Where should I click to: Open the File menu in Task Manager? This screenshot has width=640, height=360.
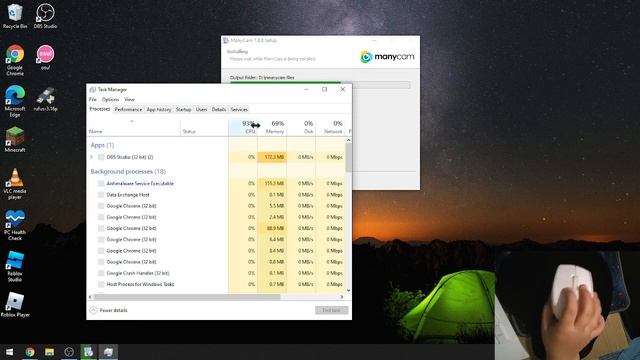[x=93, y=99]
